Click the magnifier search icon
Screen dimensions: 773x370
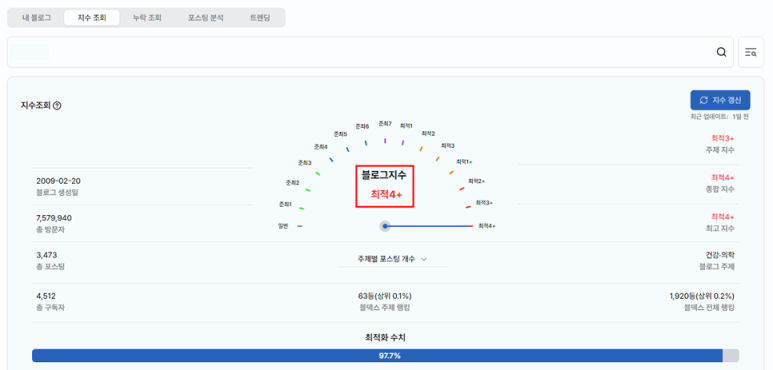(721, 52)
